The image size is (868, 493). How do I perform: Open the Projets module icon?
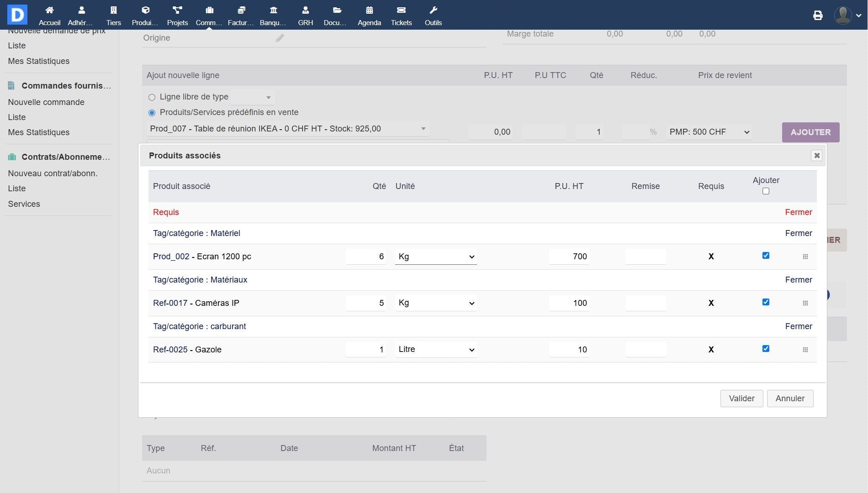(177, 10)
